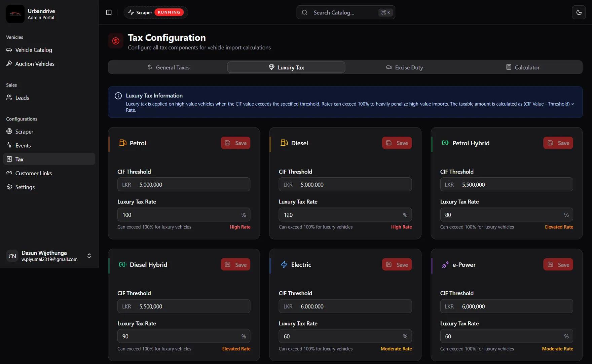Save the Petrol Hybrid luxury tax
592x364 pixels.
tap(558, 143)
